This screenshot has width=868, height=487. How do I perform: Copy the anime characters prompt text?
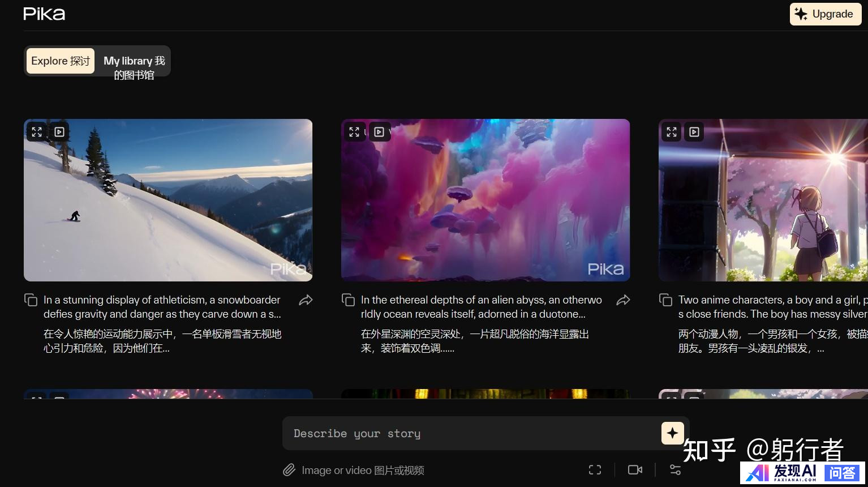coord(665,300)
